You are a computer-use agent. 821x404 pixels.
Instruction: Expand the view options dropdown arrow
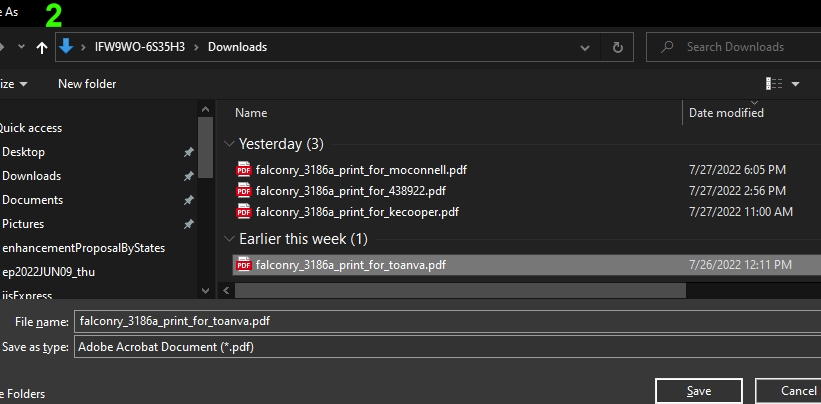point(796,84)
